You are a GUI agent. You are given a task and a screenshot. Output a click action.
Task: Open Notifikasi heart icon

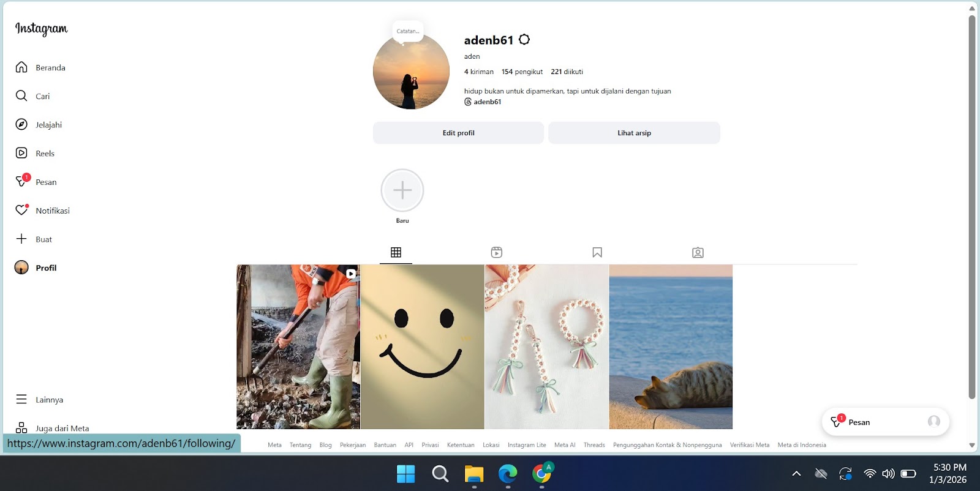pos(21,211)
